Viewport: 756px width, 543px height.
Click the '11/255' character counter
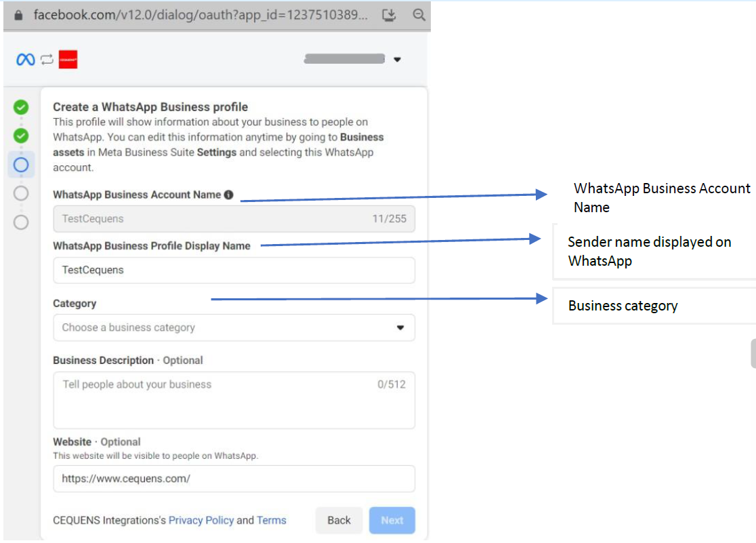[389, 219]
